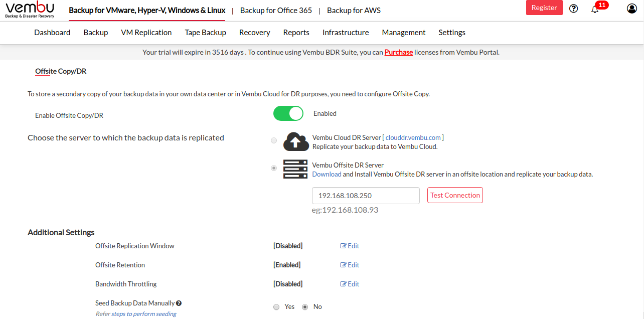Viewport: 644px width, 319px height.
Task: Switch to Backup for VMware, Hyper-V, Windows & Linux tab
Action: pos(147,11)
